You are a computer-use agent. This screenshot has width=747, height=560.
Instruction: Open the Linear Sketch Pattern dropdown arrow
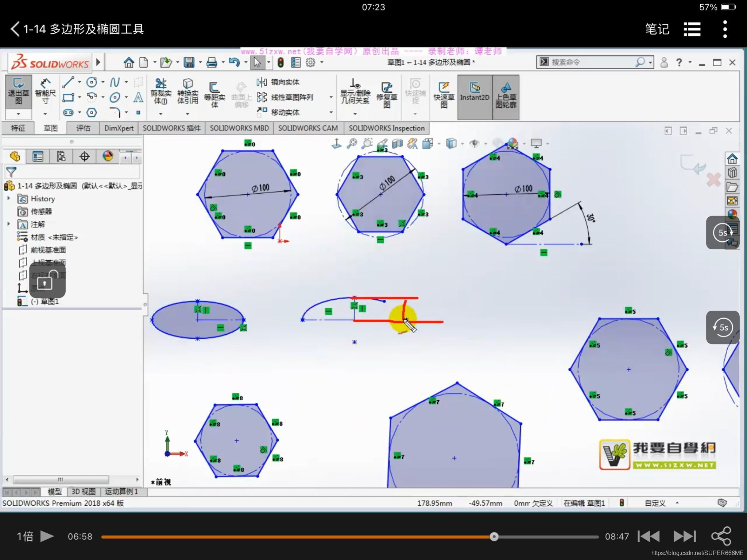click(x=331, y=97)
